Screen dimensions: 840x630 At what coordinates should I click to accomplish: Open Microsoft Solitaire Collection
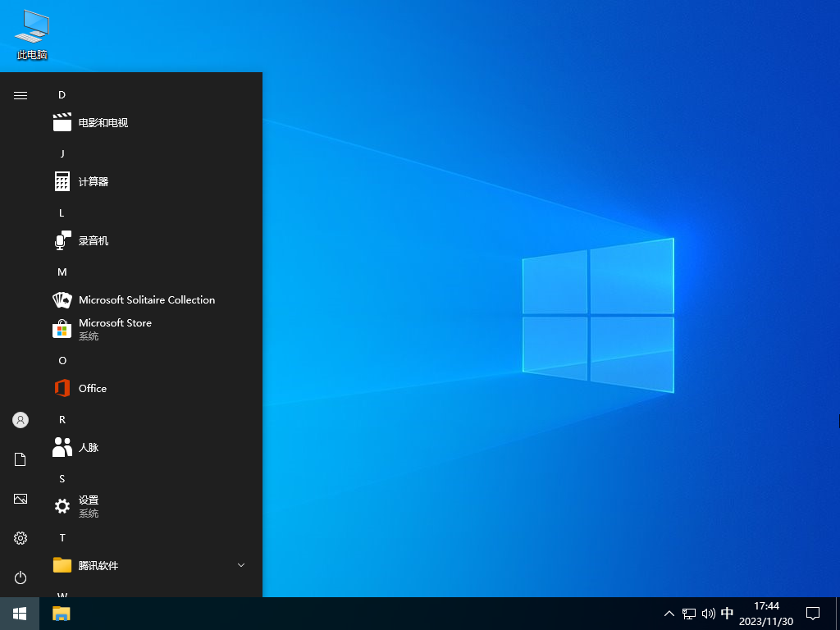(146, 299)
